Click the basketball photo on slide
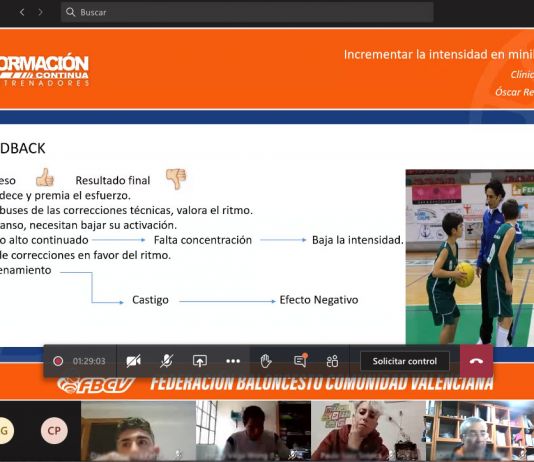The image size is (534, 462). (x=470, y=257)
